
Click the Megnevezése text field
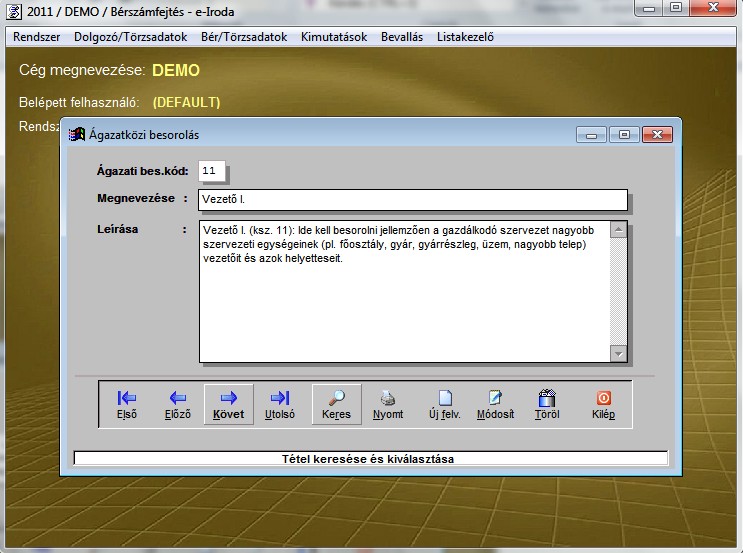click(412, 200)
